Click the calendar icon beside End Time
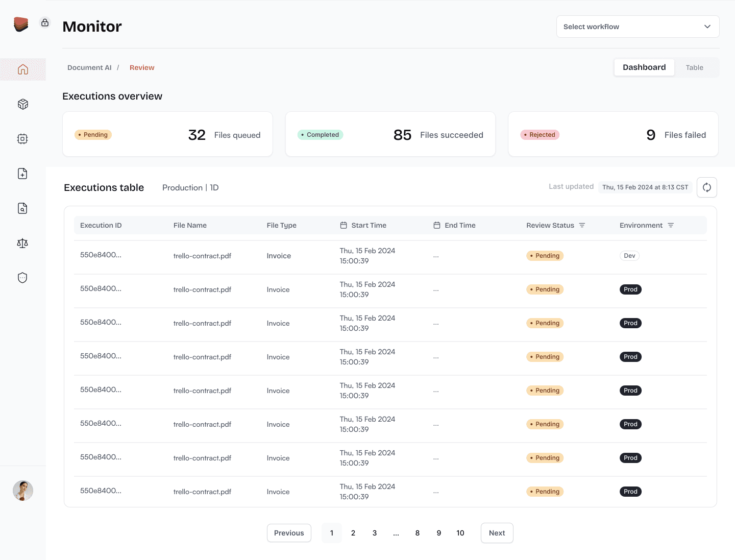The width and height of the screenshot is (735, 560). 437,225
